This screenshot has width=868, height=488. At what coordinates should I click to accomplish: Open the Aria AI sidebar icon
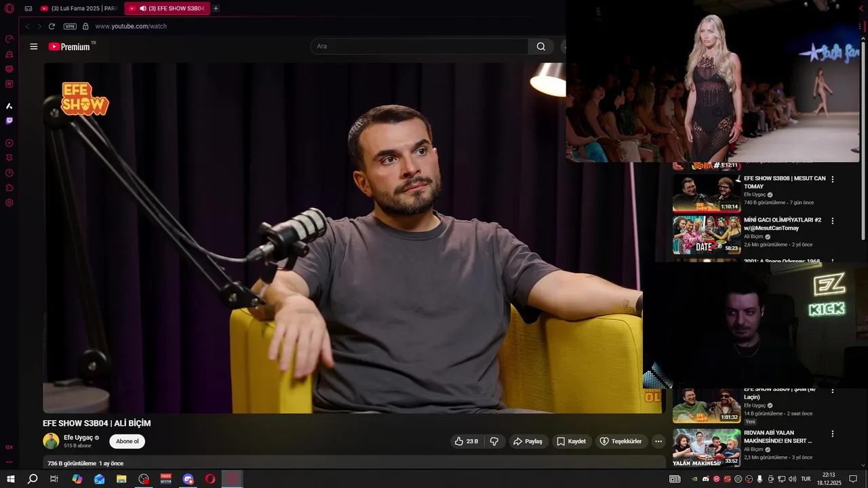[9, 106]
